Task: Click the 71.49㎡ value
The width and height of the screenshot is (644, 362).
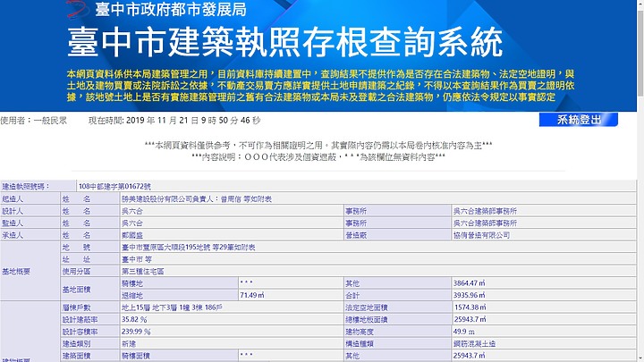Action: [x=252, y=295]
